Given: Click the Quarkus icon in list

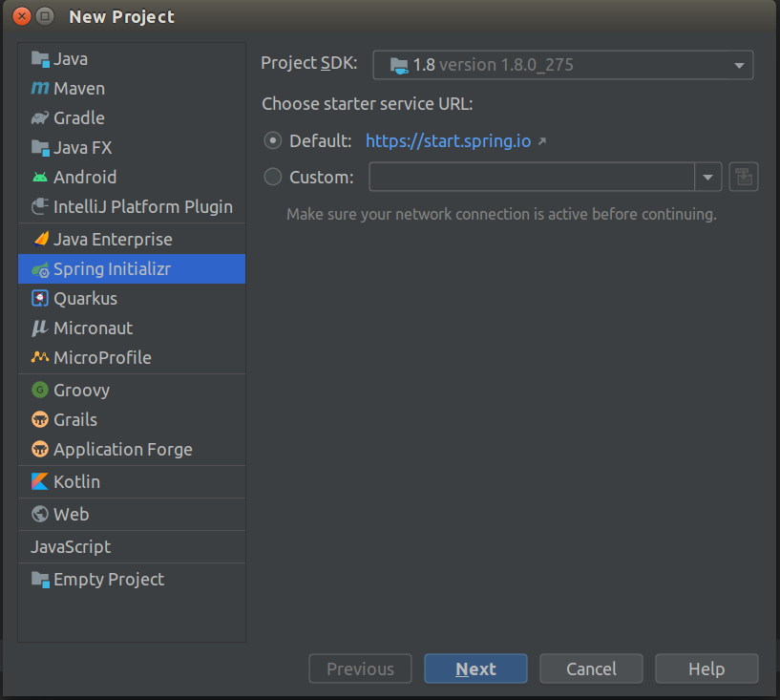Looking at the screenshot, I should pyautogui.click(x=40, y=299).
